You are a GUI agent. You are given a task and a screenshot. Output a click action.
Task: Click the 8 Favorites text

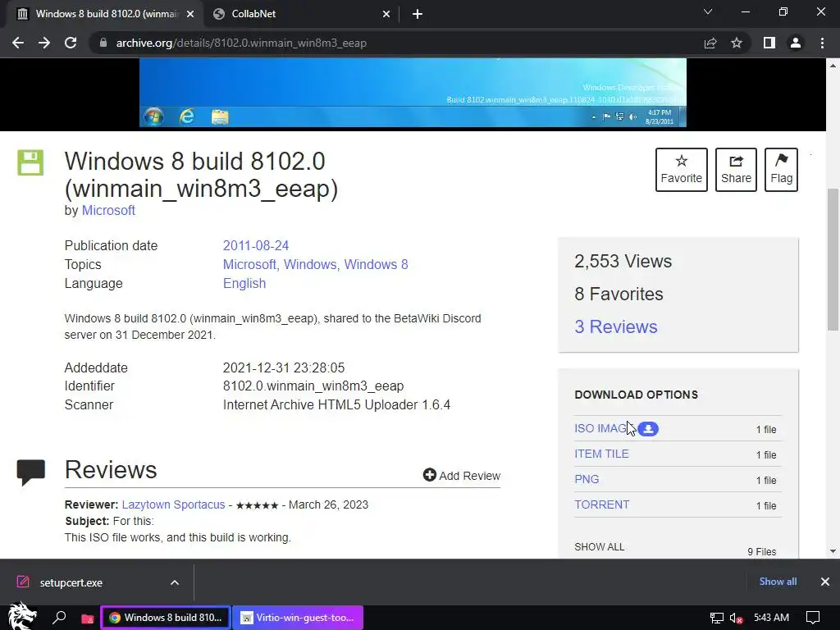(619, 294)
